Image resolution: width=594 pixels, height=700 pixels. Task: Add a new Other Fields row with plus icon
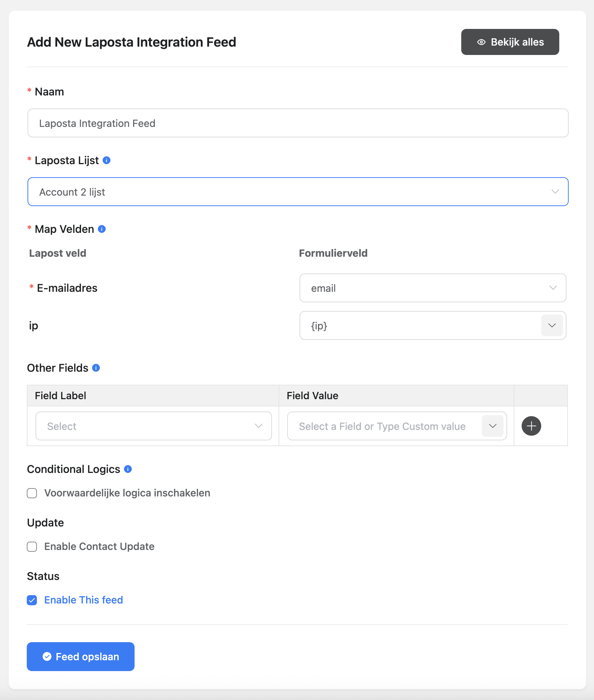[531, 426]
